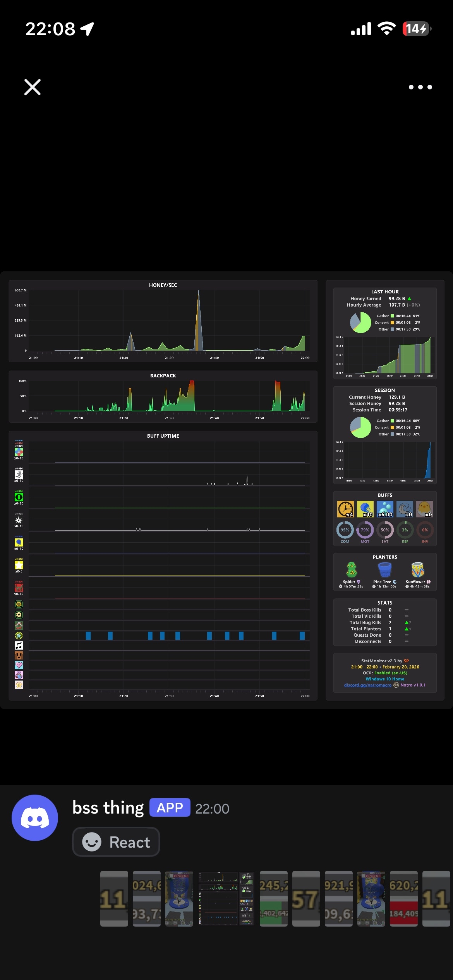Tap the bss thing username
Viewport: 453px width, 980px height.
[x=108, y=808]
